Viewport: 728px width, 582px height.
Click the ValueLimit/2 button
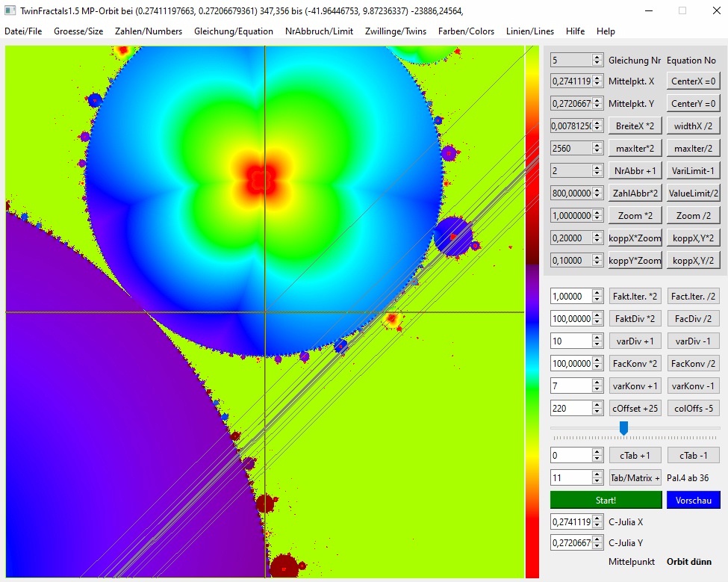click(x=693, y=193)
